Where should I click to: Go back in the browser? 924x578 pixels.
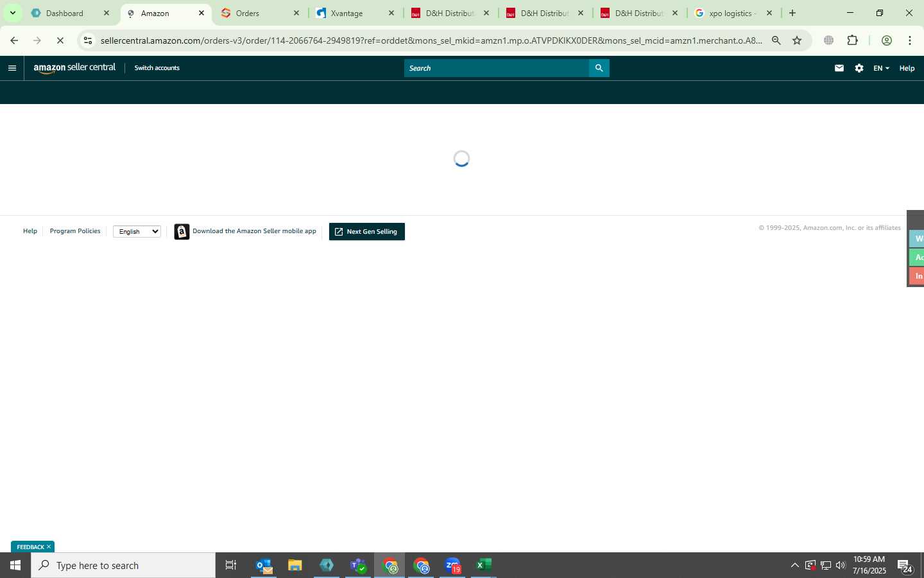[x=14, y=40]
